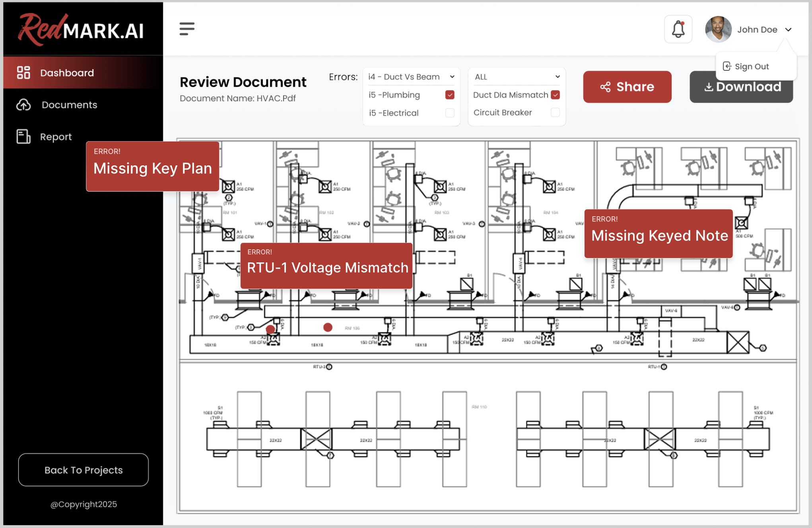Viewport: 812px width, 528px height.
Task: Click the Report file icon
Action: point(23,136)
